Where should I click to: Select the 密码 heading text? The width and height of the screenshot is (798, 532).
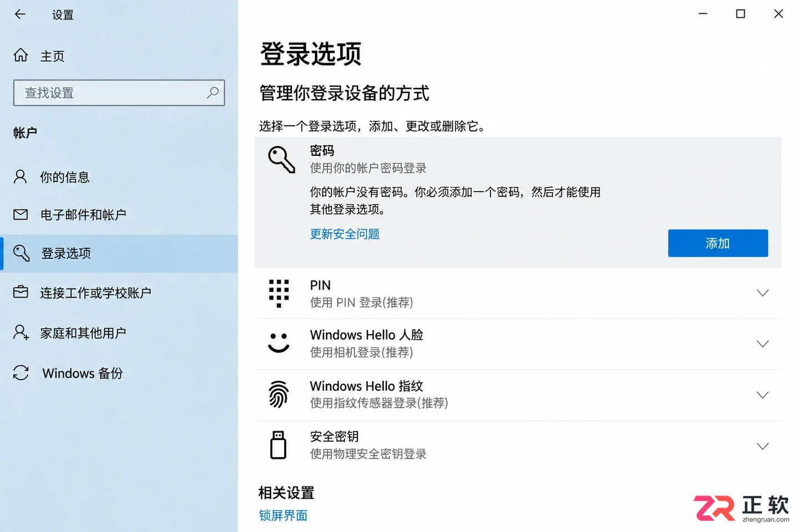322,151
